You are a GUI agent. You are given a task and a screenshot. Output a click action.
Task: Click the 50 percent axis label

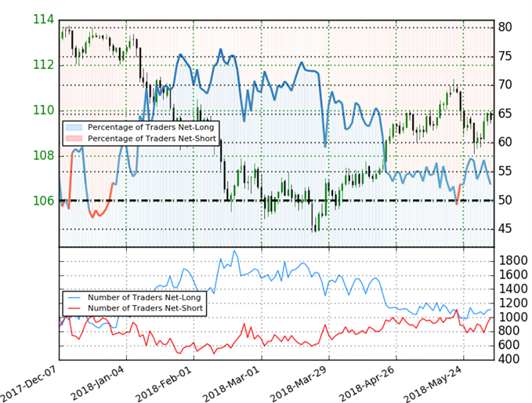[505, 200]
